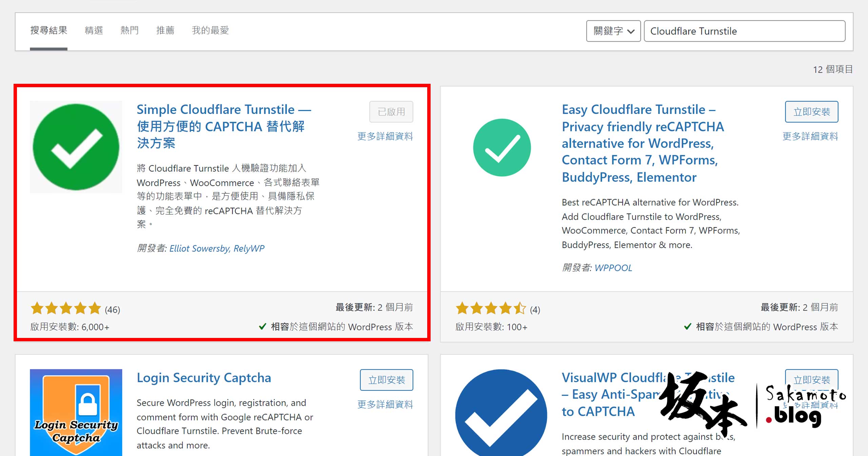Screen dimensions: 868x456
Task: Click '啟用安裝數: 100+' text
Action: pyautogui.click(x=491, y=327)
